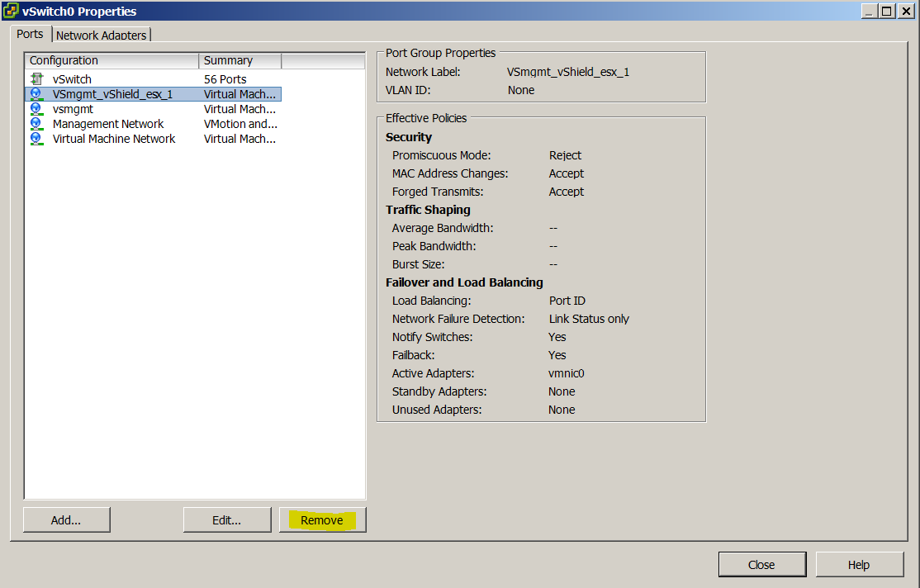Sort by the Configuration column header
This screenshot has width=920, height=588.
(112, 60)
